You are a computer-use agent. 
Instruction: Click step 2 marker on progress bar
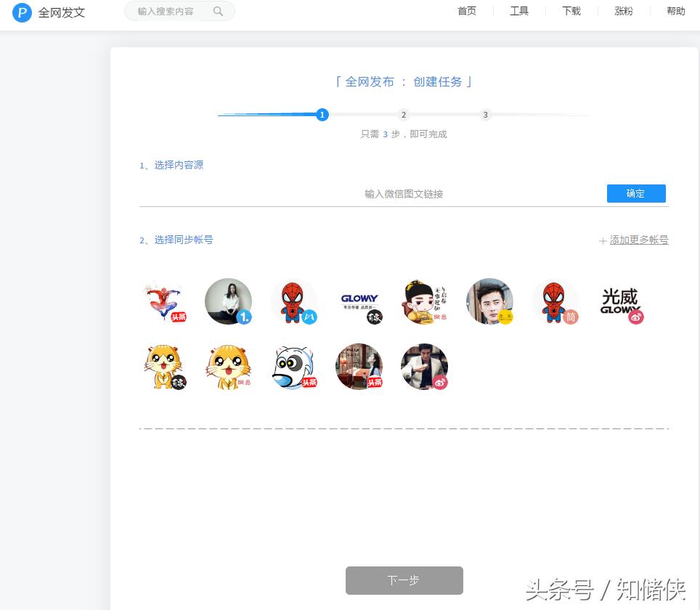[x=404, y=115]
